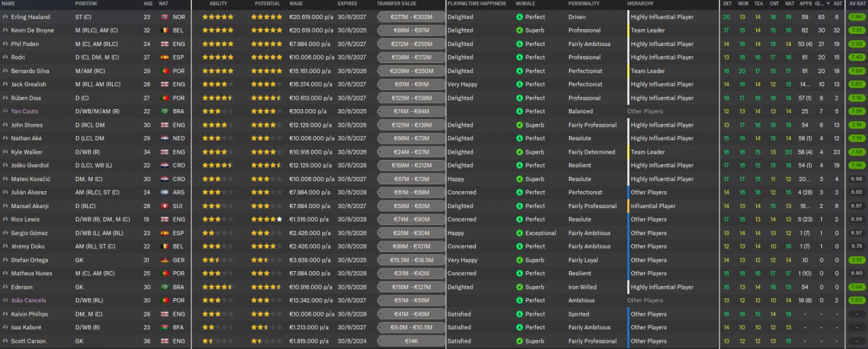
Task: Sort by the POTENTIAL column header
Action: coord(267,4)
